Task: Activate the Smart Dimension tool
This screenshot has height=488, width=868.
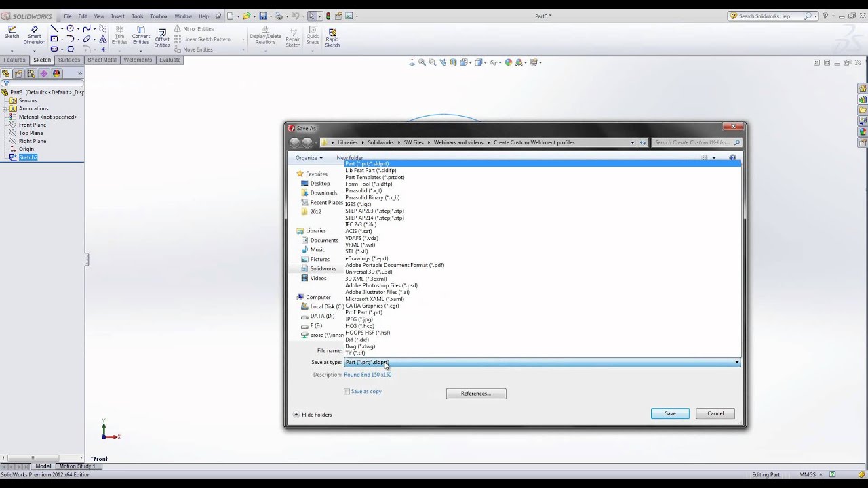Action: pyautogui.click(x=34, y=35)
